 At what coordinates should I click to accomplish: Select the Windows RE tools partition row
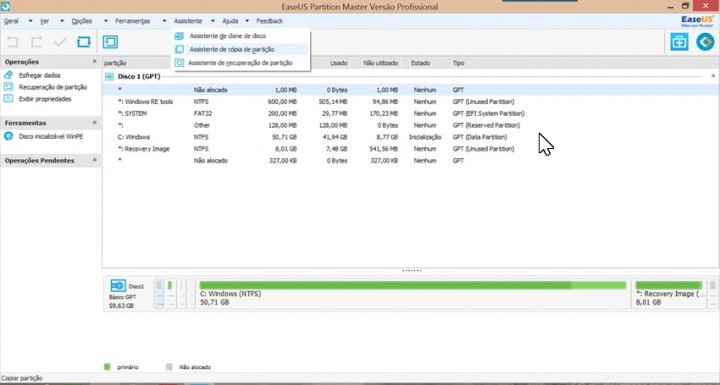411,102
